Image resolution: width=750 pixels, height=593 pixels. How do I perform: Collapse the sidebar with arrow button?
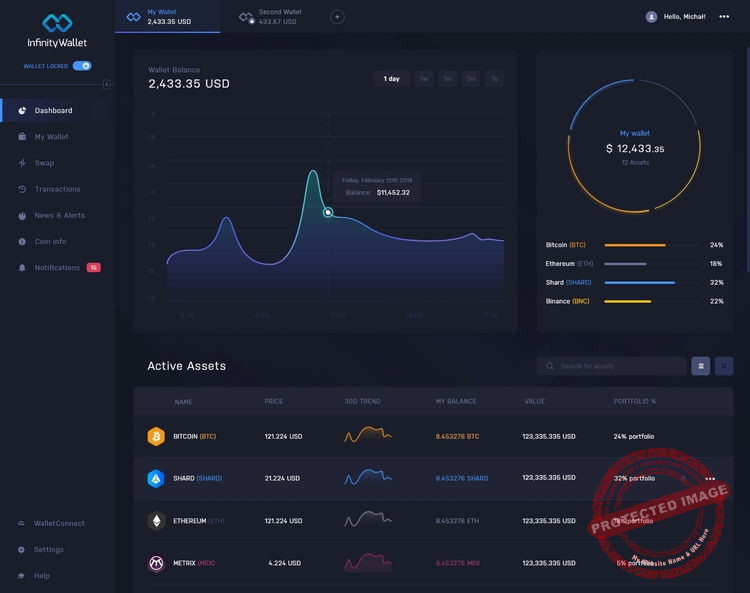point(107,84)
